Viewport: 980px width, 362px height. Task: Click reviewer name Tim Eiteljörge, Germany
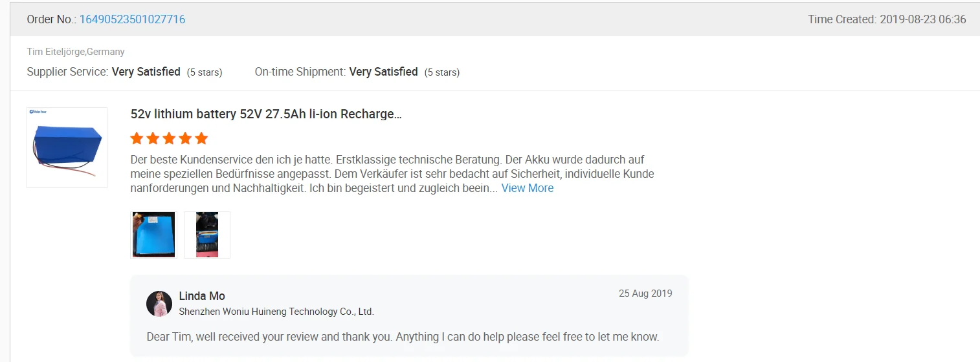(x=76, y=52)
